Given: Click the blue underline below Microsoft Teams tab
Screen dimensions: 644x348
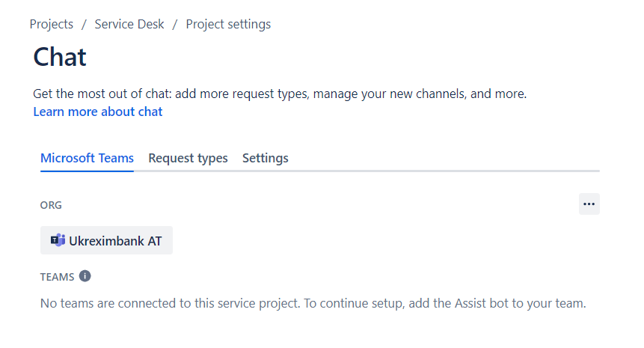Looking at the screenshot, I should (x=87, y=171).
